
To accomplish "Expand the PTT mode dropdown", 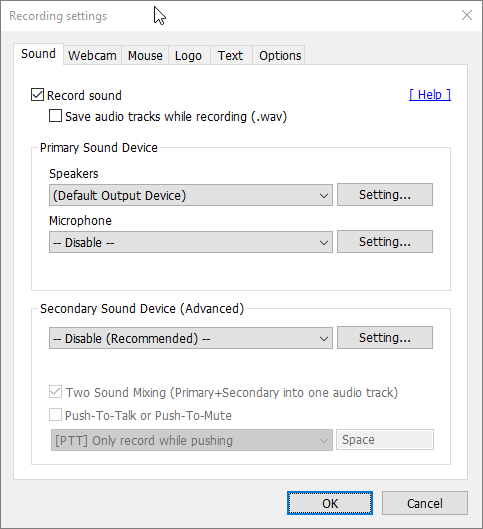I will tap(192, 440).
